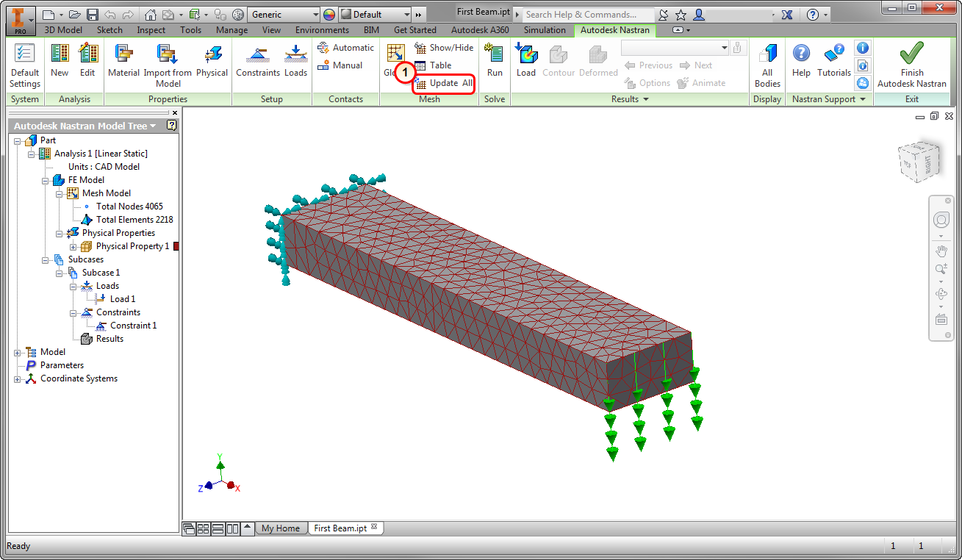
Task: Run the Nastran solver
Action: click(495, 60)
